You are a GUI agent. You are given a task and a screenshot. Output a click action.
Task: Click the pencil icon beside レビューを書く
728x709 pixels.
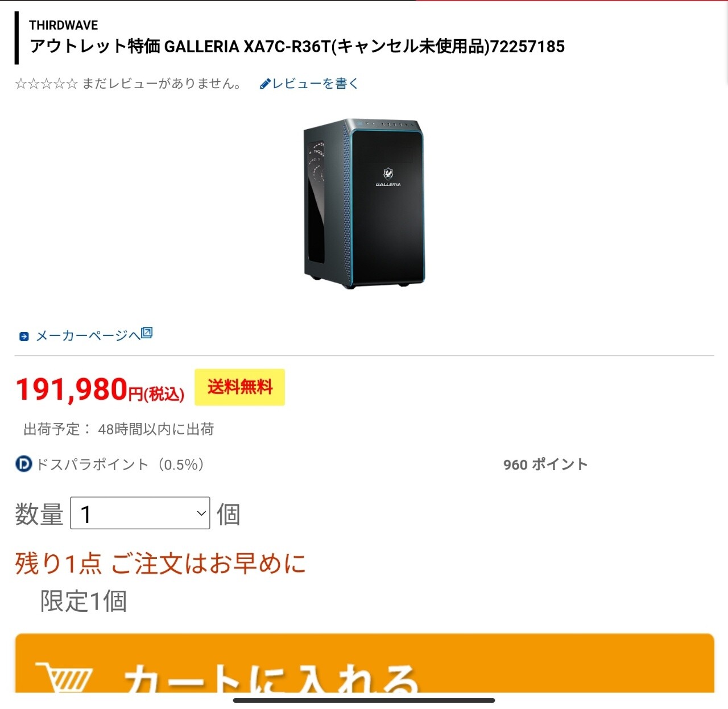(265, 84)
